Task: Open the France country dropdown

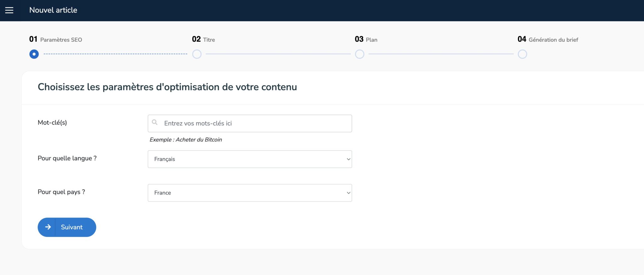Action: pyautogui.click(x=250, y=193)
